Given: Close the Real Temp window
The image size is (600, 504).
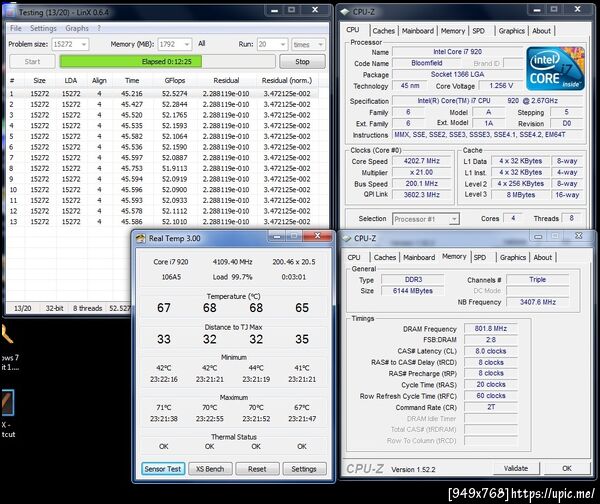Looking at the screenshot, I should point(317,236).
